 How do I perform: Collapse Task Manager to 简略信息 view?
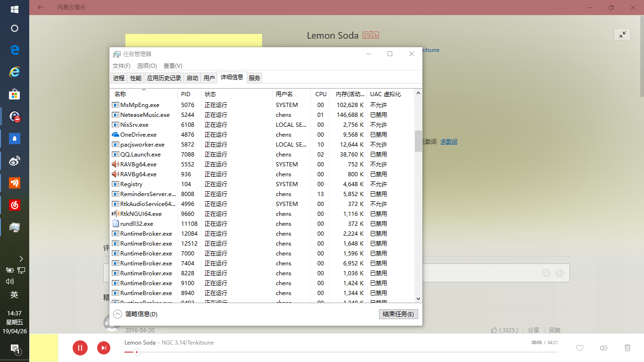click(135, 314)
